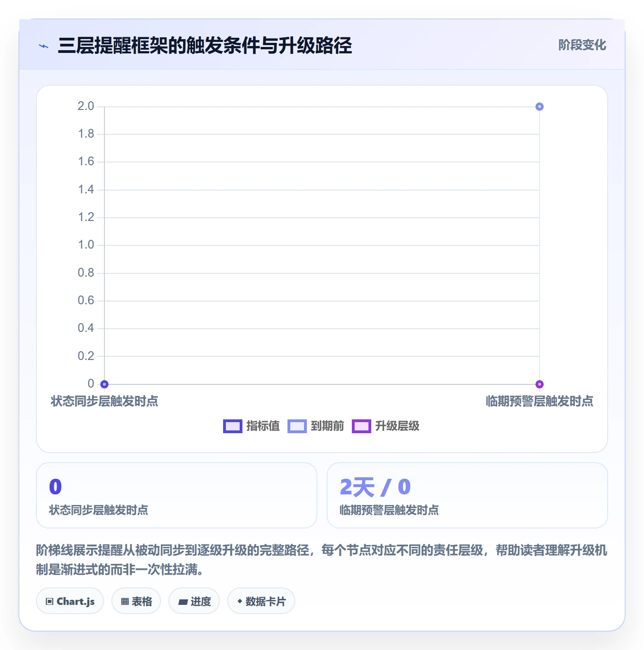
Task: Click the 2.0 y-axis tick label
Action: coord(86,106)
